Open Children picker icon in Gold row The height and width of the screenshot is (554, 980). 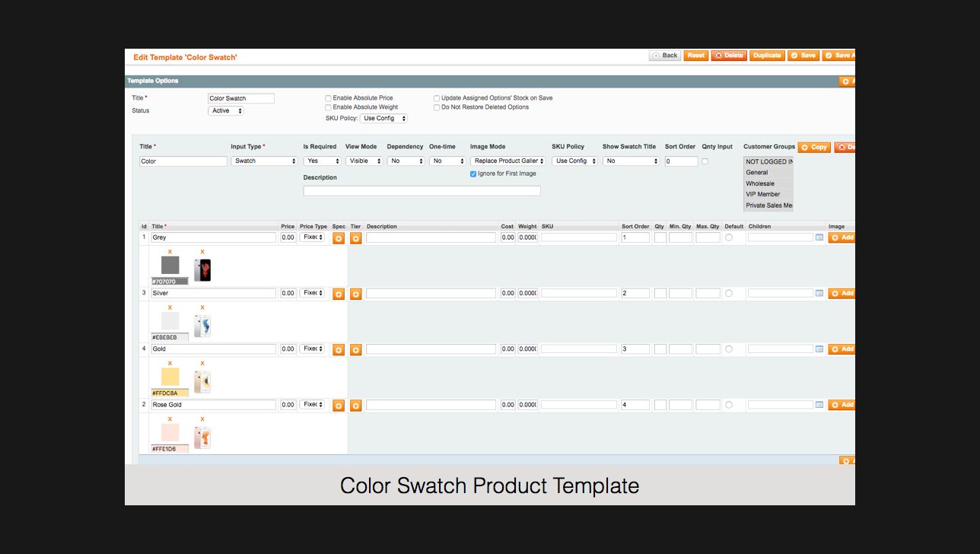click(819, 349)
